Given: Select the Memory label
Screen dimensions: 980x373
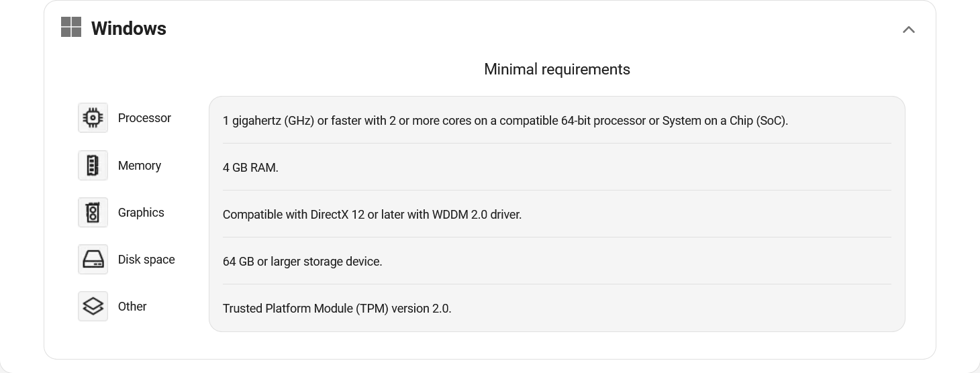Looking at the screenshot, I should pos(140,166).
